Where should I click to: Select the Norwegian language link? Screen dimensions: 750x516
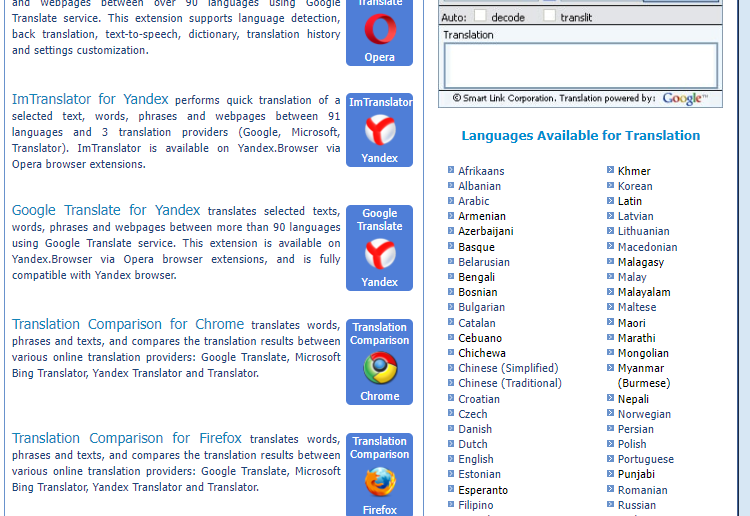pos(644,414)
